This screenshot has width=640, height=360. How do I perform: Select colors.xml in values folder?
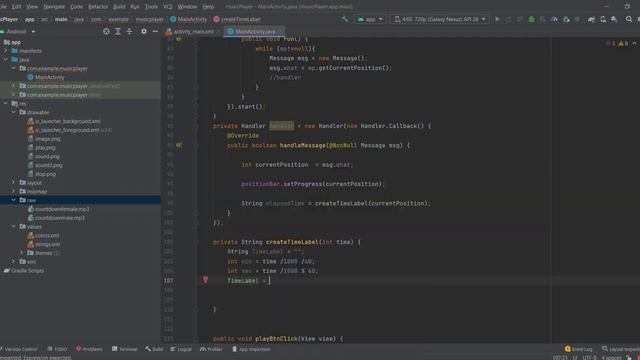(47, 236)
